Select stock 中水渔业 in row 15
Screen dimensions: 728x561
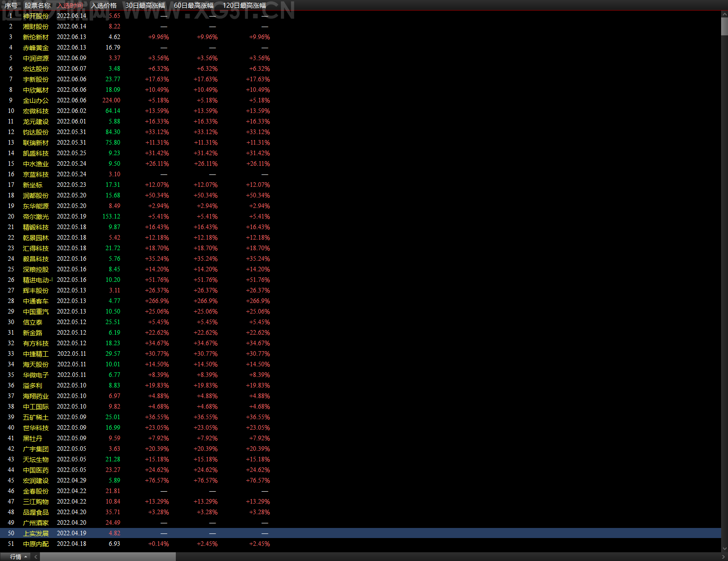[36, 164]
